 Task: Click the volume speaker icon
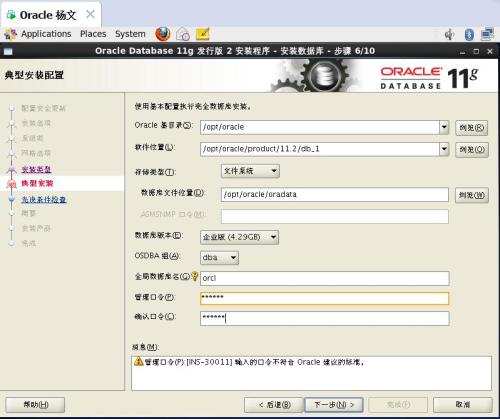(450, 34)
